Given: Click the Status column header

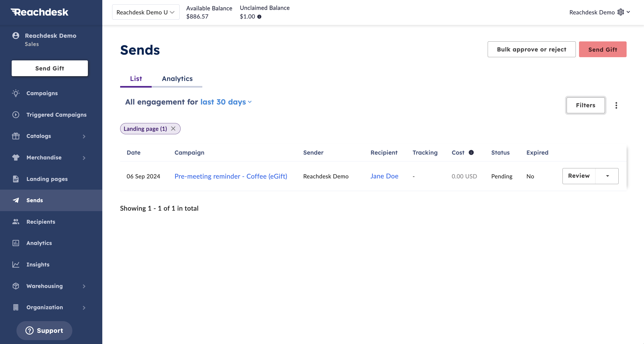Looking at the screenshot, I should (x=500, y=152).
